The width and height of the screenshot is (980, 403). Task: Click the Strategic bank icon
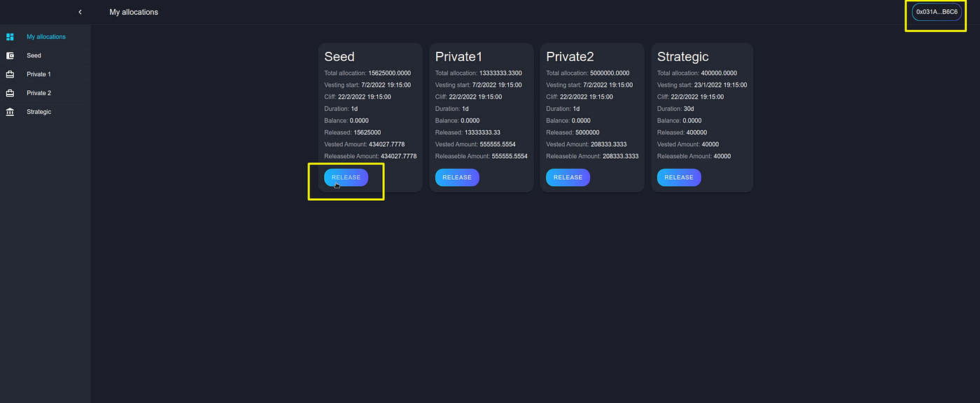tap(10, 112)
